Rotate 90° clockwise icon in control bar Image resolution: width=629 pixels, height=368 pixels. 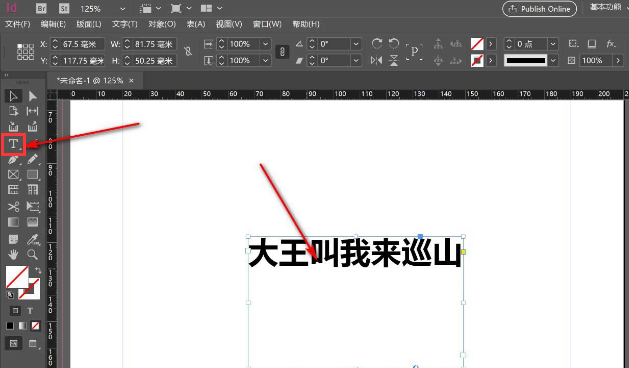click(376, 43)
